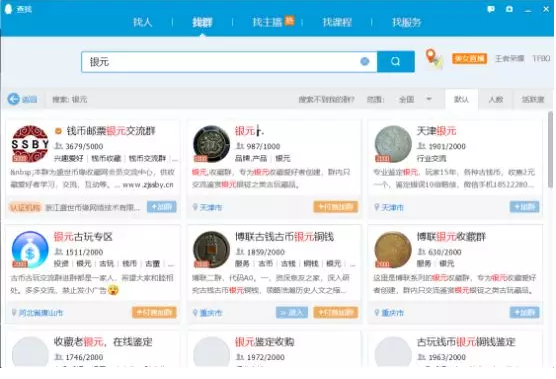Open group title 银元古玩专区

83,237
